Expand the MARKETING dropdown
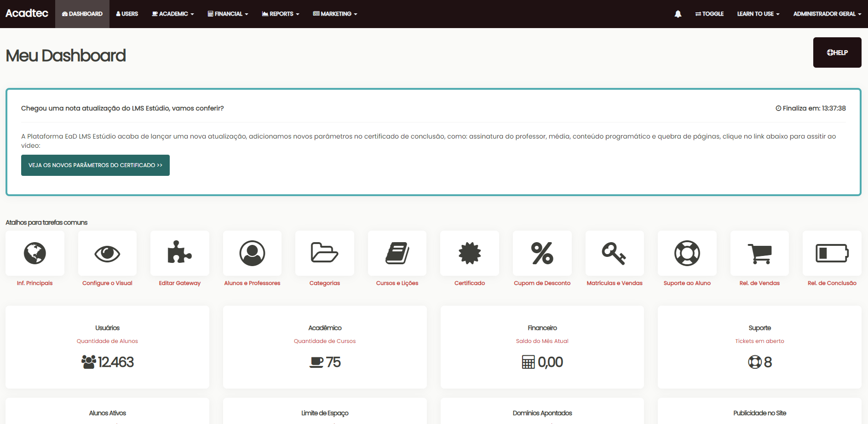 point(335,14)
